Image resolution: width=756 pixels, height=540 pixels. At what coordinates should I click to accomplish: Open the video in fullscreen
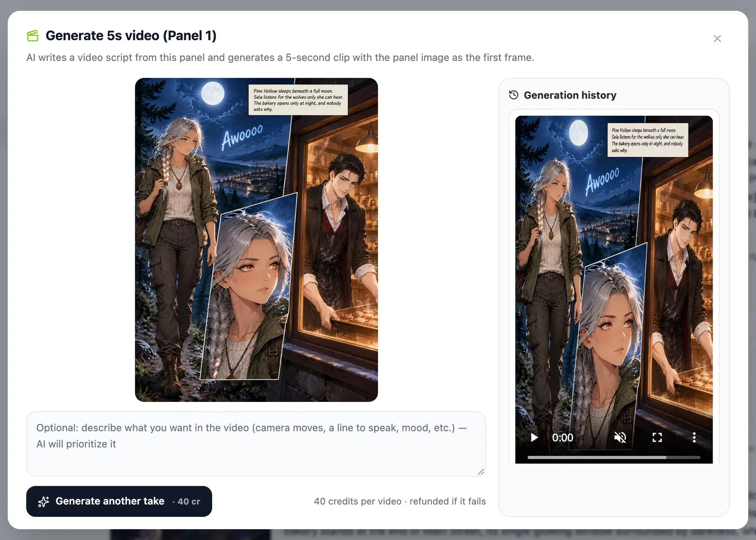pyautogui.click(x=657, y=437)
